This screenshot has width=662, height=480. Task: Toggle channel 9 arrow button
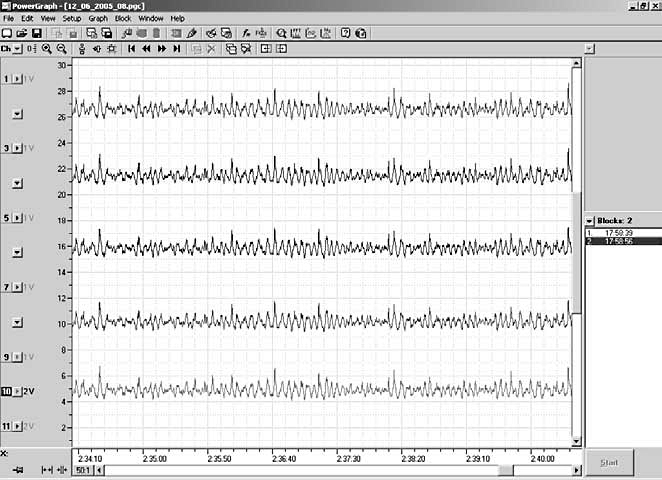(x=17, y=357)
